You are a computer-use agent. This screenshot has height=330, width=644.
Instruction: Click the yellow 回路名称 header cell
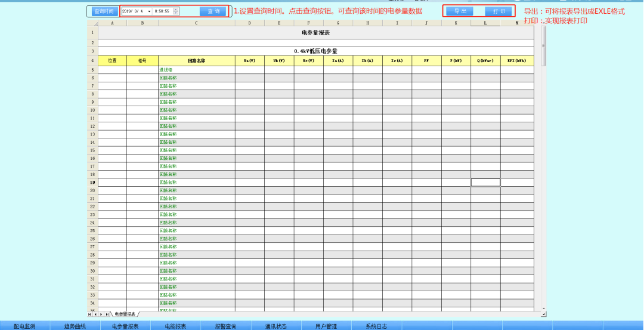tap(196, 61)
